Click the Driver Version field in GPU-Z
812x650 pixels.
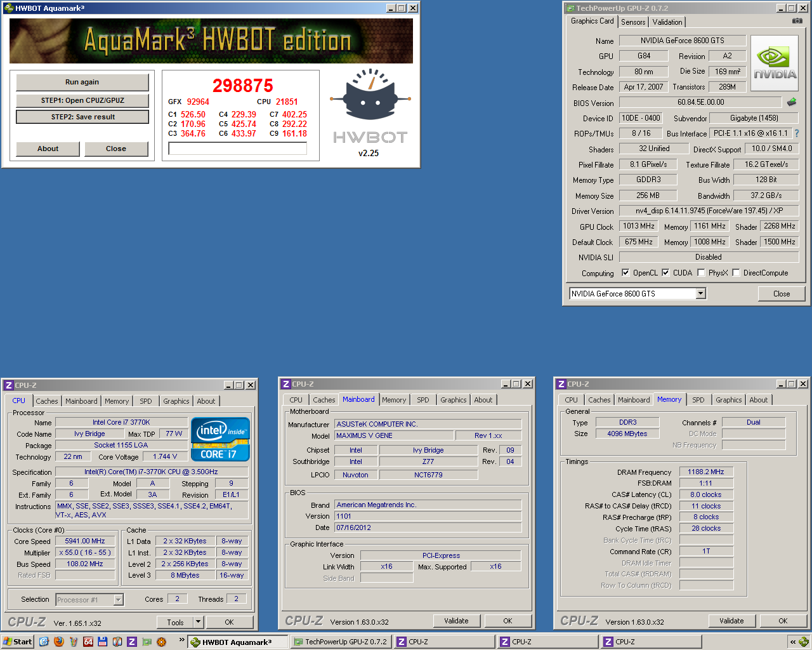[709, 211]
